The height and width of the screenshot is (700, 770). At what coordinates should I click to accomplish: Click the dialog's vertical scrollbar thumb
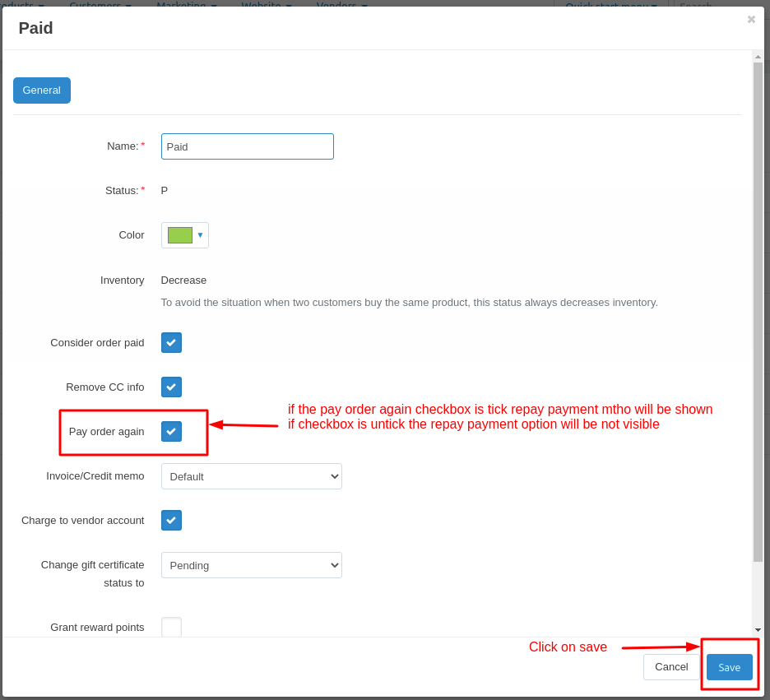758,313
